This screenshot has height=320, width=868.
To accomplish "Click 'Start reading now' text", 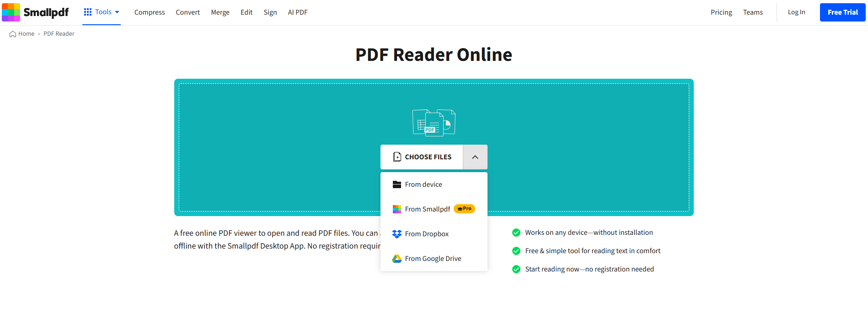I will click(589, 269).
